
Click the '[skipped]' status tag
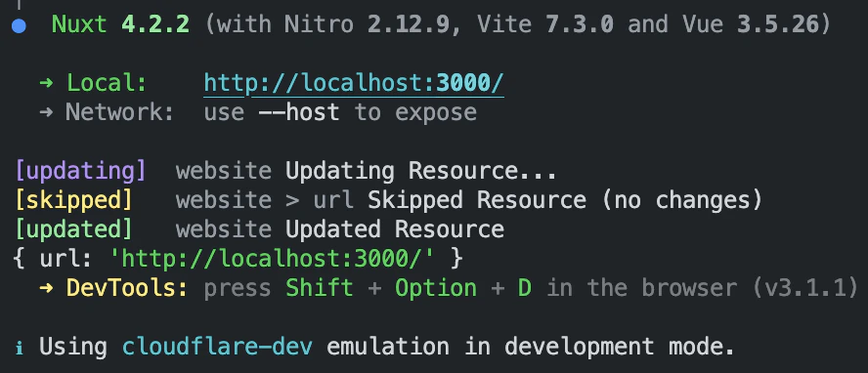[x=73, y=200]
